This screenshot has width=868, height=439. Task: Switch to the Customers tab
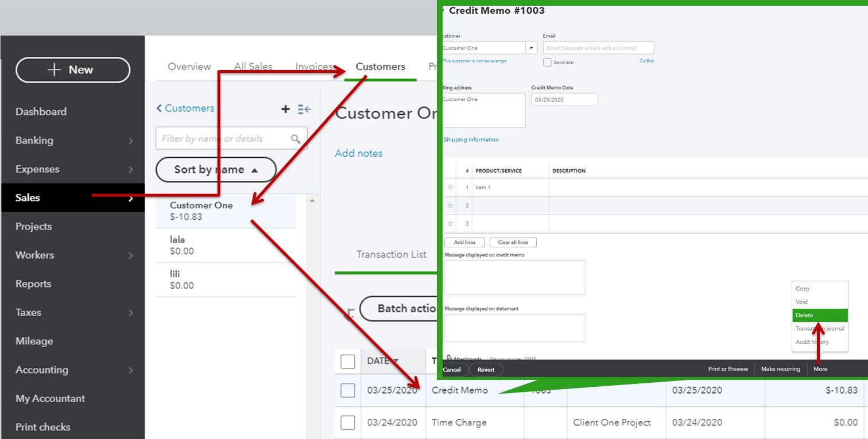[x=381, y=67]
